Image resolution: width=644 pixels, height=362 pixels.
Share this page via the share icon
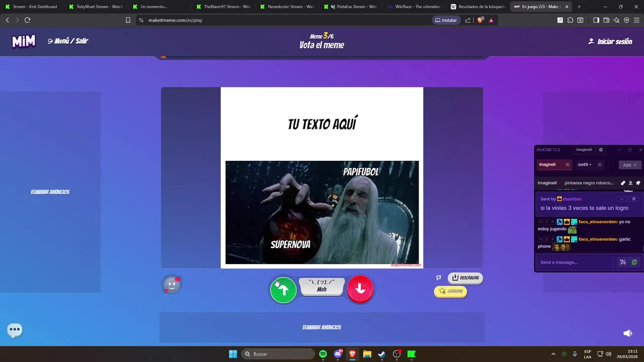(468, 20)
